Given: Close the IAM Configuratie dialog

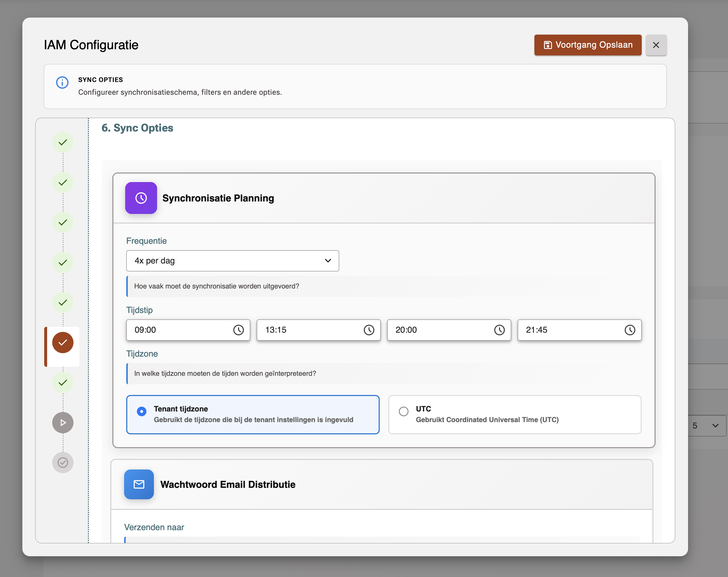Looking at the screenshot, I should click(656, 44).
